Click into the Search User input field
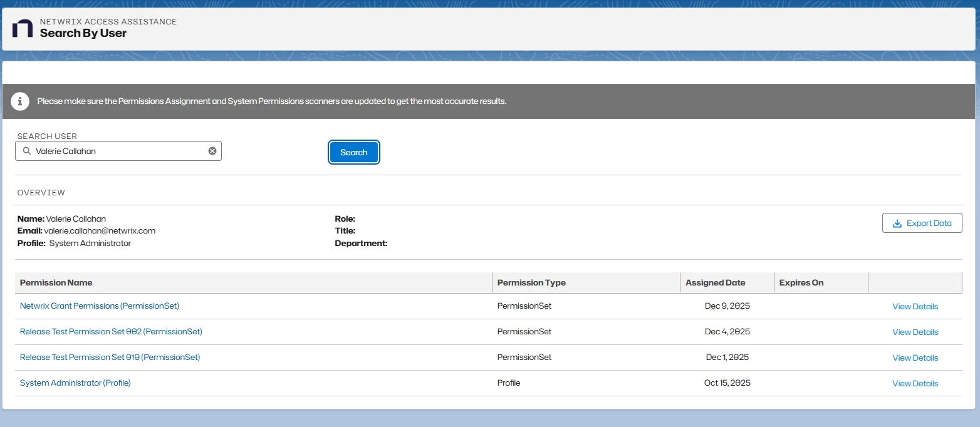The width and height of the screenshot is (980, 427). (119, 151)
